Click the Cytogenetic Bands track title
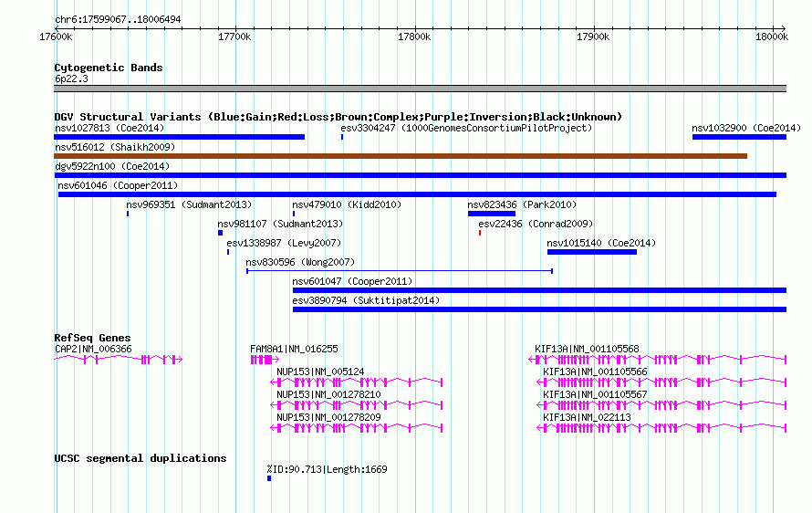812x513 pixels. click(109, 68)
